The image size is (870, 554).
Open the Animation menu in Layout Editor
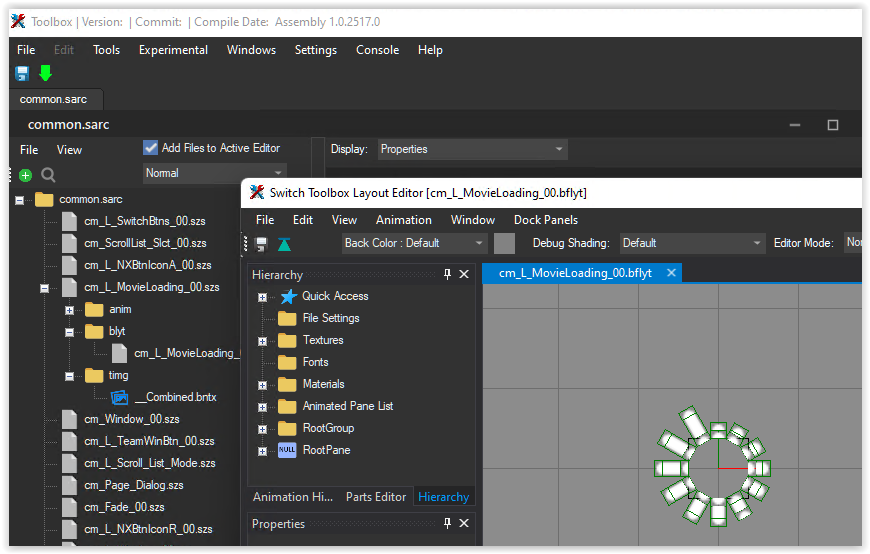403,220
